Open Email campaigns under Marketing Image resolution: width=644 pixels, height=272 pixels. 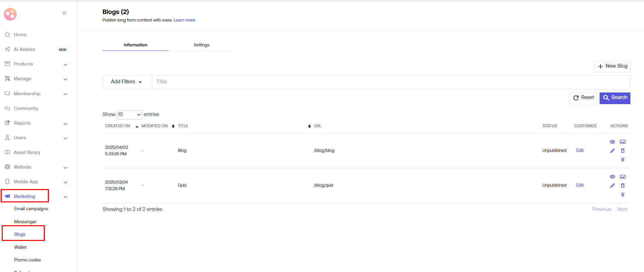(31, 209)
